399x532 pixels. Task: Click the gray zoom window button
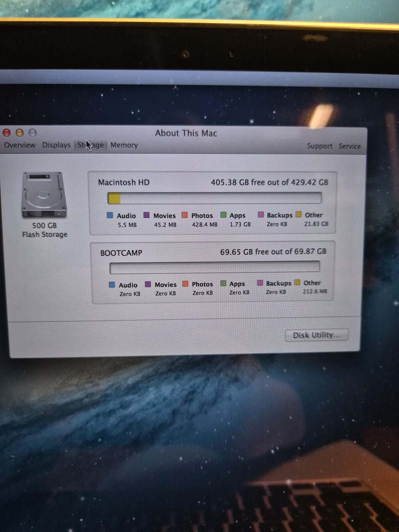tap(32, 133)
